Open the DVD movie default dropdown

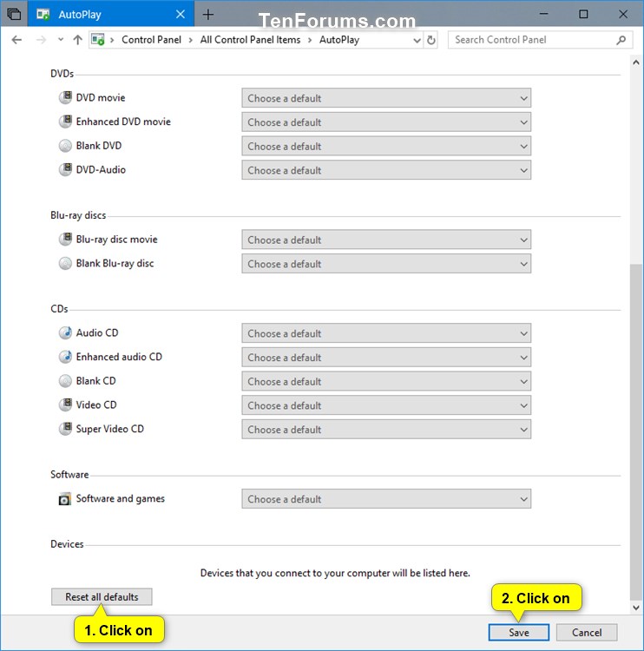point(386,98)
